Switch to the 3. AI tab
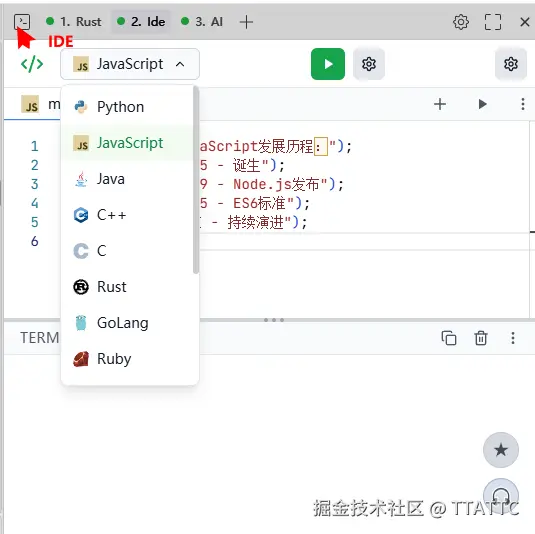Screen dimensions: 535x534 coord(202,22)
